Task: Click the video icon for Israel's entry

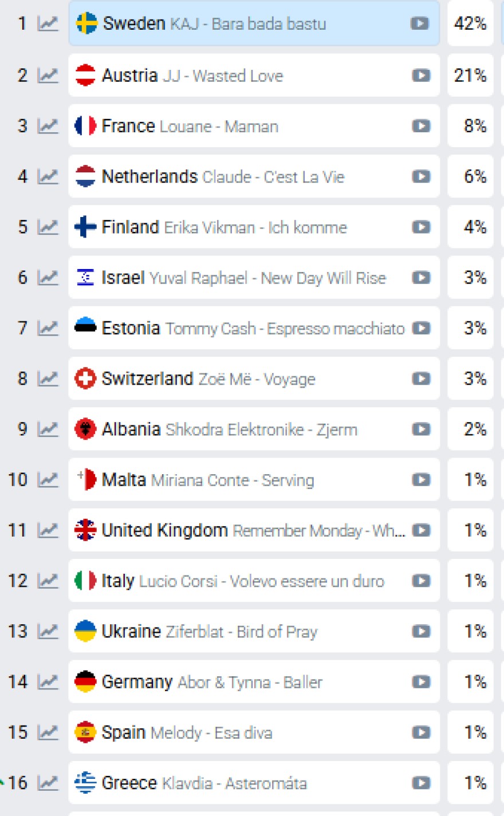Action: tap(421, 278)
